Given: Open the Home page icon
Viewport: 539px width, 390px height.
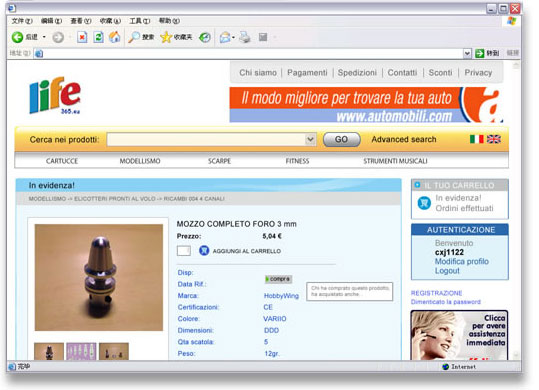Looking at the screenshot, I should click(x=115, y=37).
